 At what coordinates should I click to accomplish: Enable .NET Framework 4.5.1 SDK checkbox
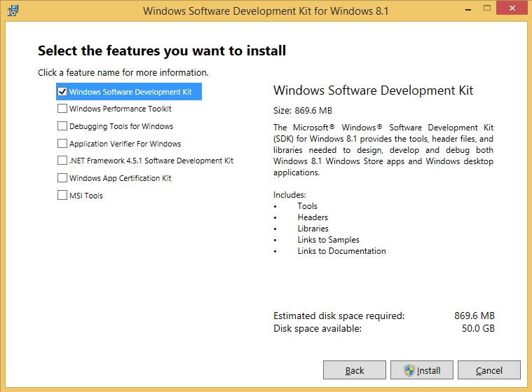(62, 161)
